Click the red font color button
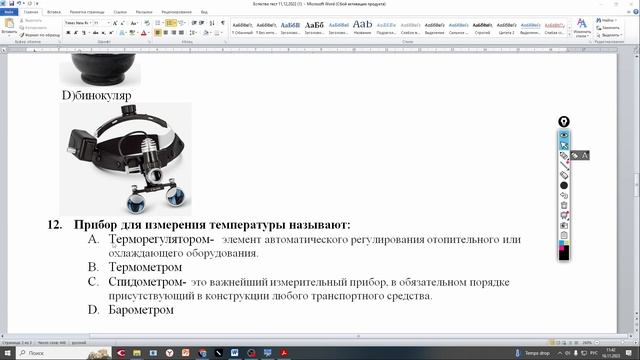The width and height of the screenshot is (640, 360). pyautogui.click(x=144, y=33)
